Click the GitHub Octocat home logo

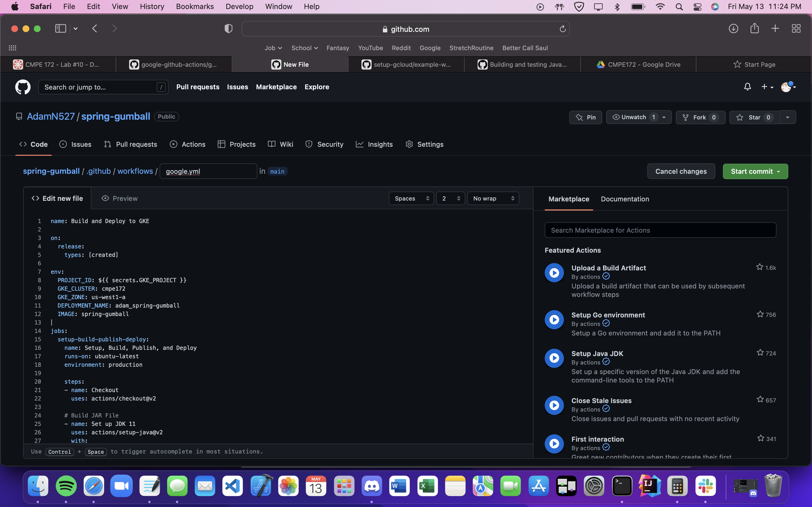[23, 87]
